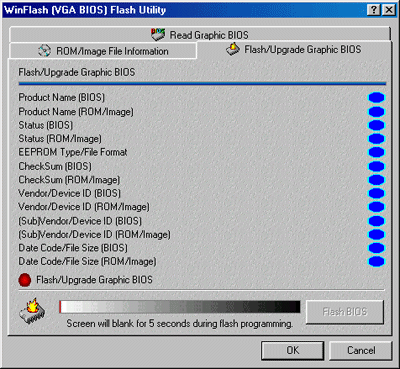Click the burning chip icon beside the progress bar
Screen dimensions: 400x369
[x=32, y=312]
